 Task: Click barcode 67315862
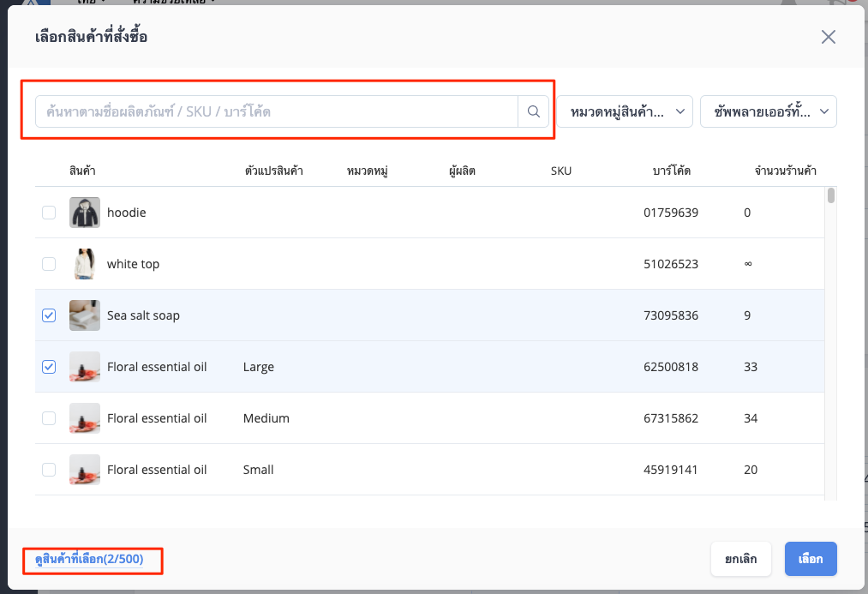[671, 418]
